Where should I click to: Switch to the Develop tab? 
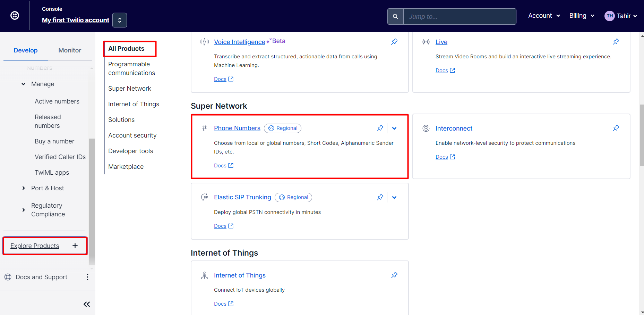click(x=26, y=50)
